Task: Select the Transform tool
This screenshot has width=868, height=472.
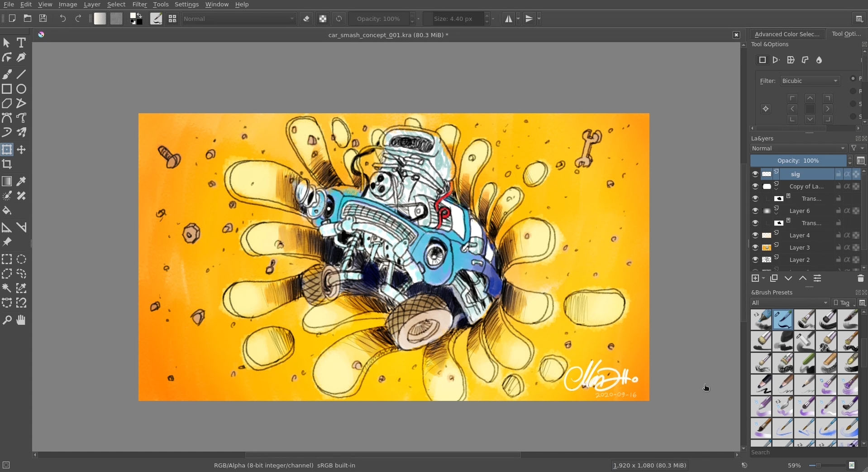Action: 7,149
